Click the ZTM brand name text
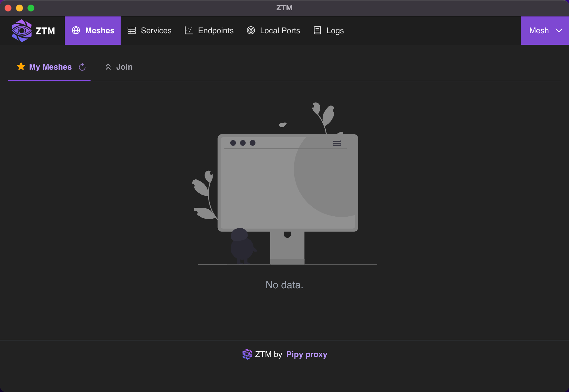Screen dimensions: 569x392 (x=45, y=31)
